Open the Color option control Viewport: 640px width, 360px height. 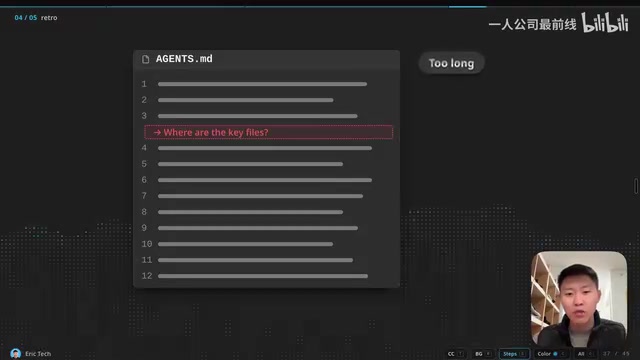551,354
